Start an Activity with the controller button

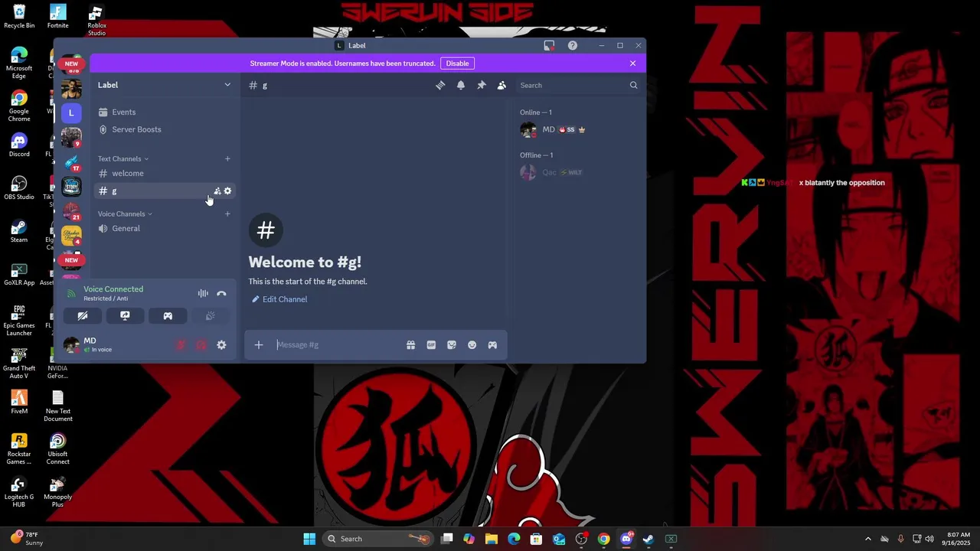(168, 316)
